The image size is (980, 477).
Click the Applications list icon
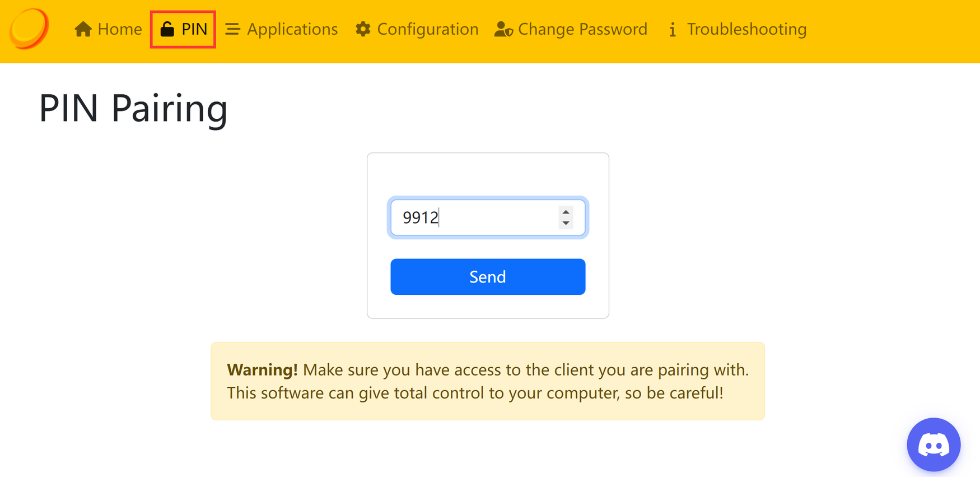(232, 29)
